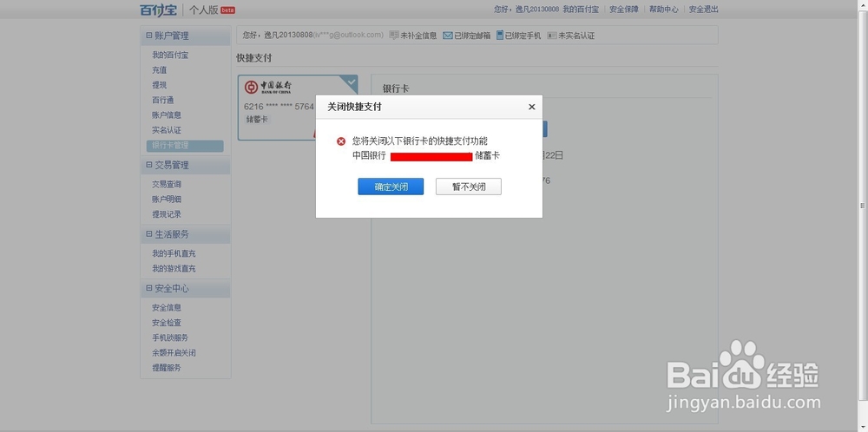The height and width of the screenshot is (432, 868).
Task: Open 提现 in sidebar
Action: [160, 85]
